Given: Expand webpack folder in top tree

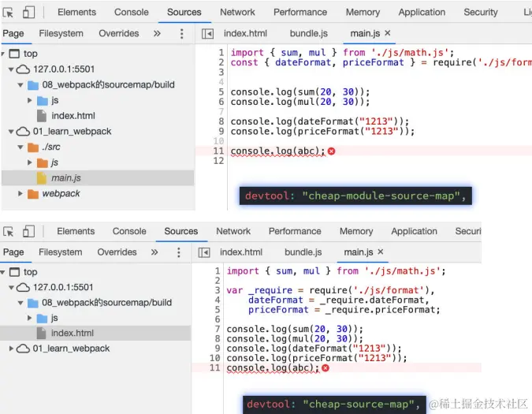Looking at the screenshot, I should (x=20, y=193).
